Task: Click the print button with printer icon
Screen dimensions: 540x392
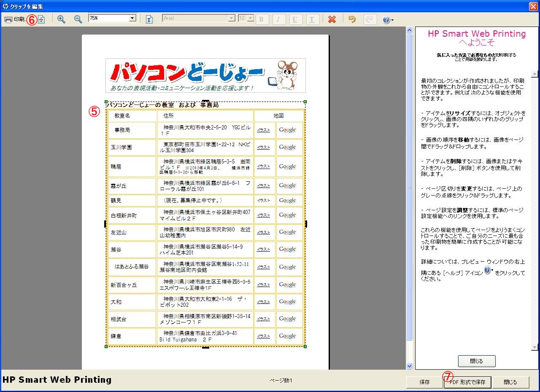Action: 14,19
